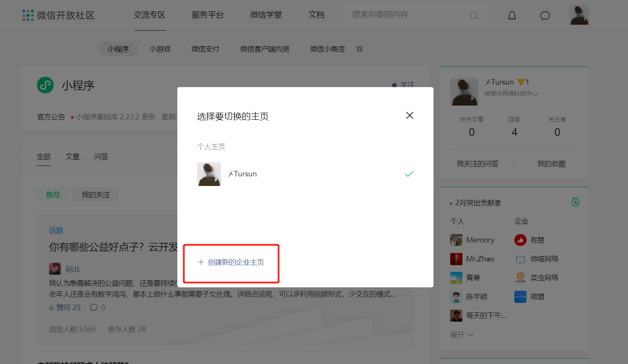Click Tursun username in sidebar

[499, 82]
